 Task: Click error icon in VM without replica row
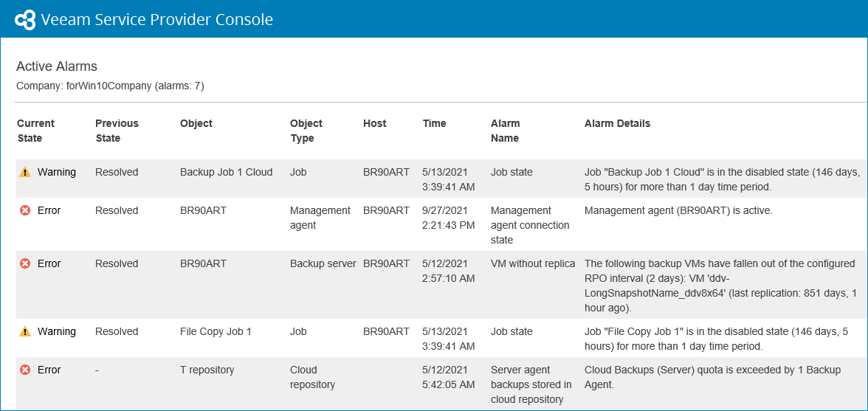(x=25, y=263)
